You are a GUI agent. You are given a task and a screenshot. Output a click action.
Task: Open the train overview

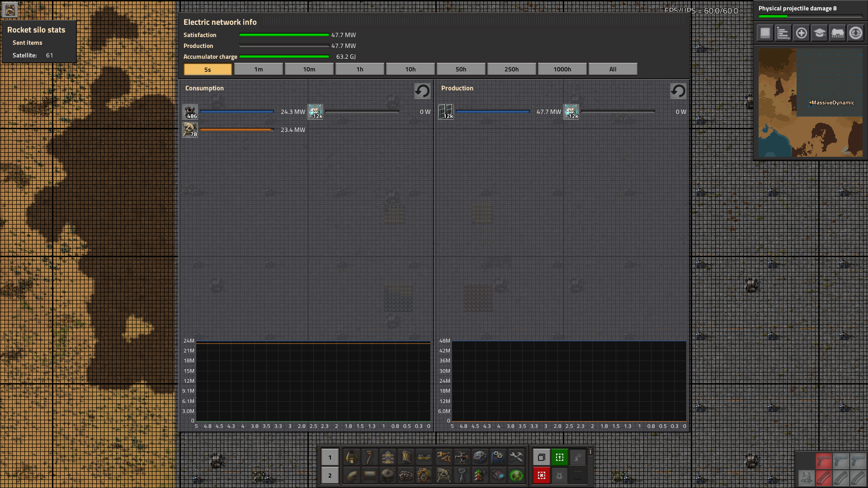coord(838,33)
